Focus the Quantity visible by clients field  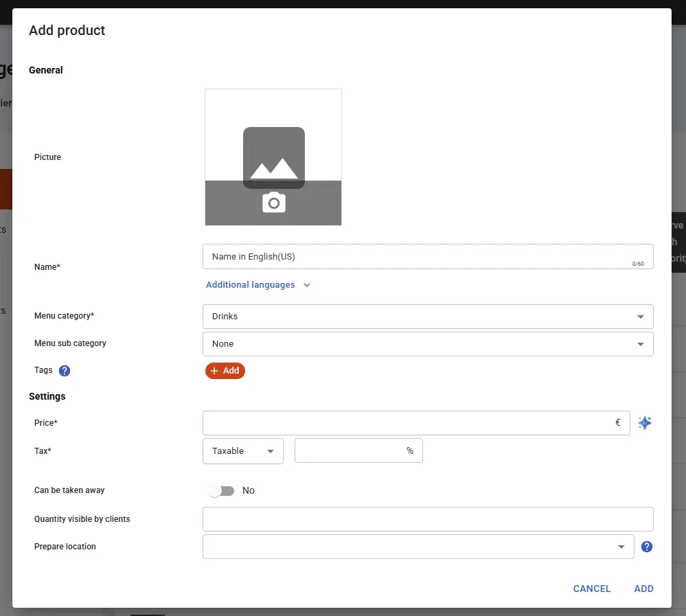click(427, 519)
